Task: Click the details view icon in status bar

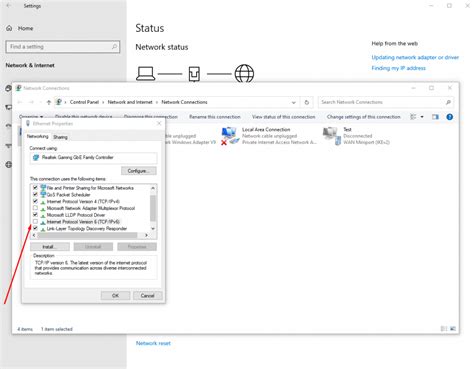Action: click(444, 329)
